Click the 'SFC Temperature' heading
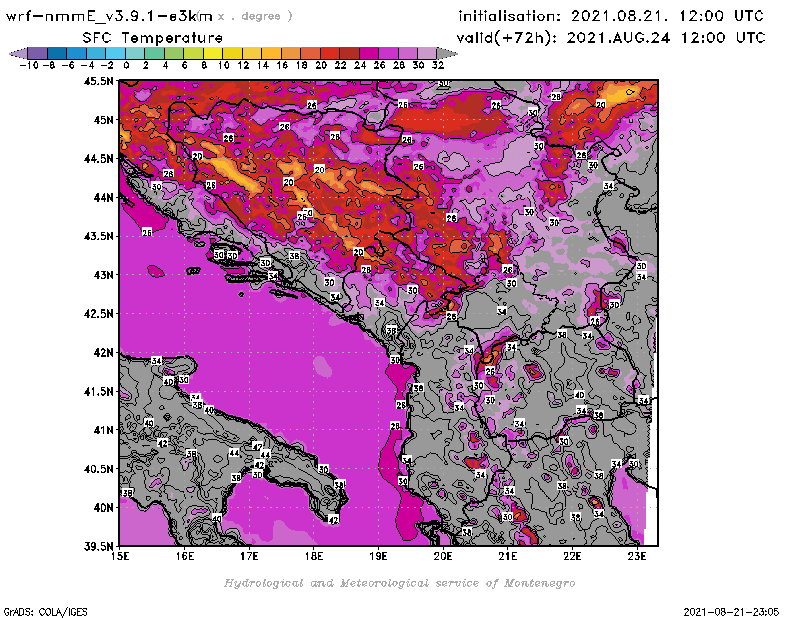The width and height of the screenshot is (800, 618). click(153, 38)
